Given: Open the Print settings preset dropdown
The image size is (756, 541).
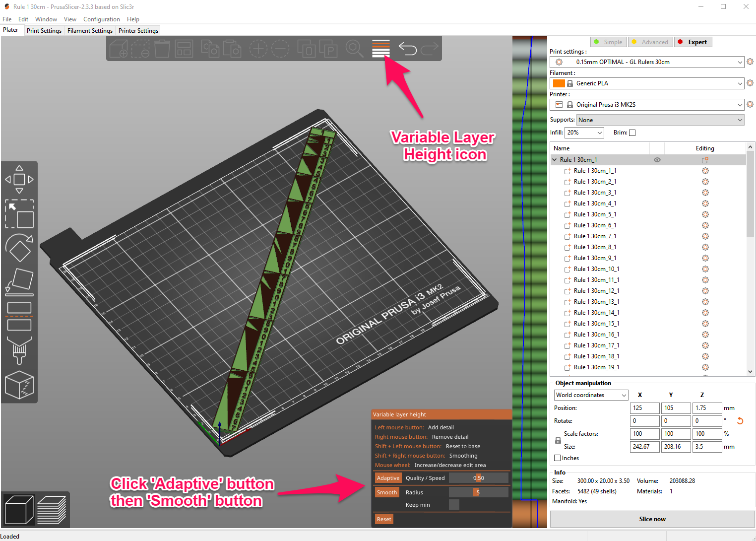Looking at the screenshot, I should (647, 62).
